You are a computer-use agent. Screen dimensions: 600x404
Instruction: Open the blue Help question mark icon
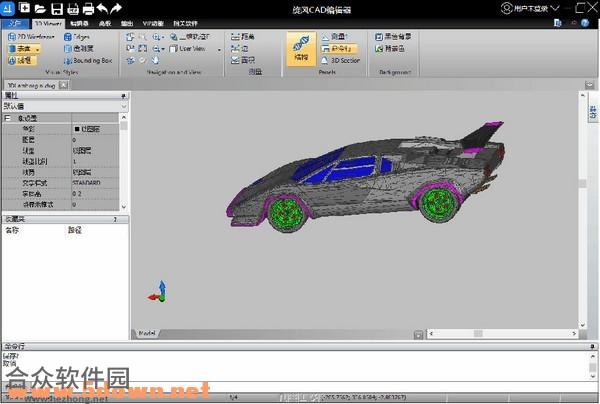tap(585, 23)
